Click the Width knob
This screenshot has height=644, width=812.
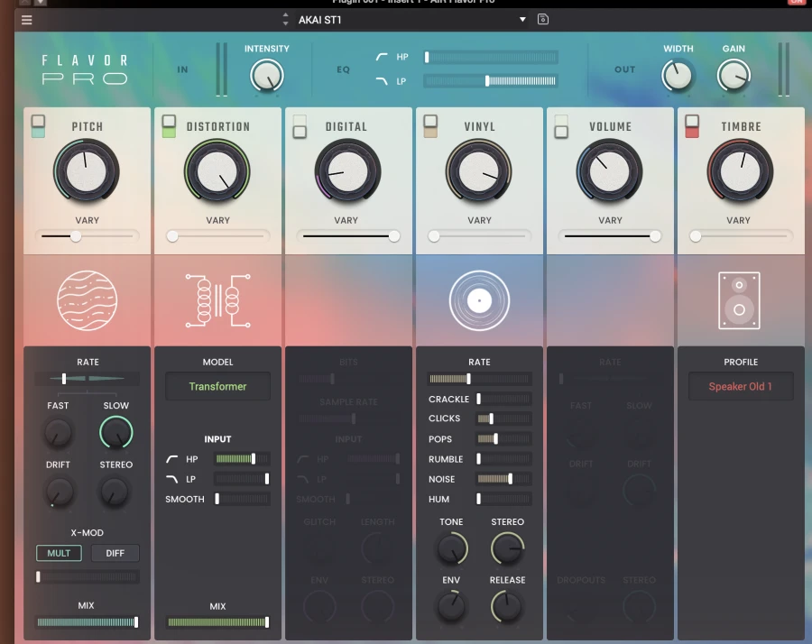coord(678,76)
